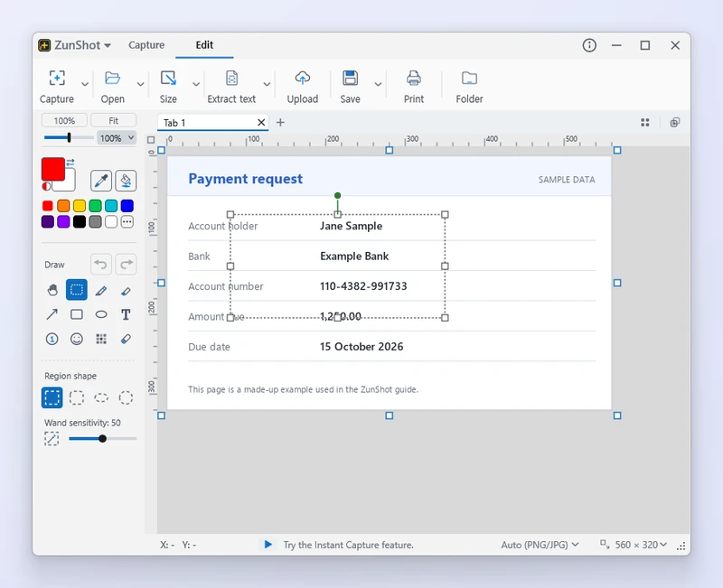
Task: Click the stacked windows icon
Action: pyautogui.click(x=674, y=123)
